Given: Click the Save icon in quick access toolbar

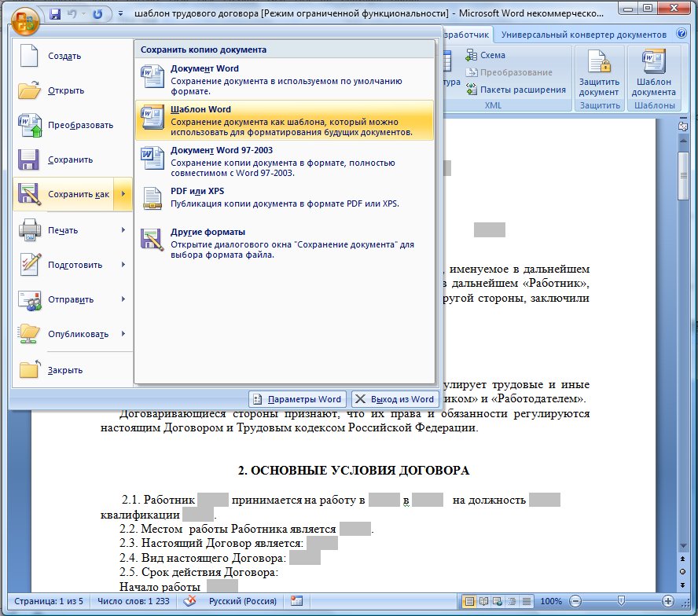Looking at the screenshot, I should pyautogui.click(x=55, y=14).
